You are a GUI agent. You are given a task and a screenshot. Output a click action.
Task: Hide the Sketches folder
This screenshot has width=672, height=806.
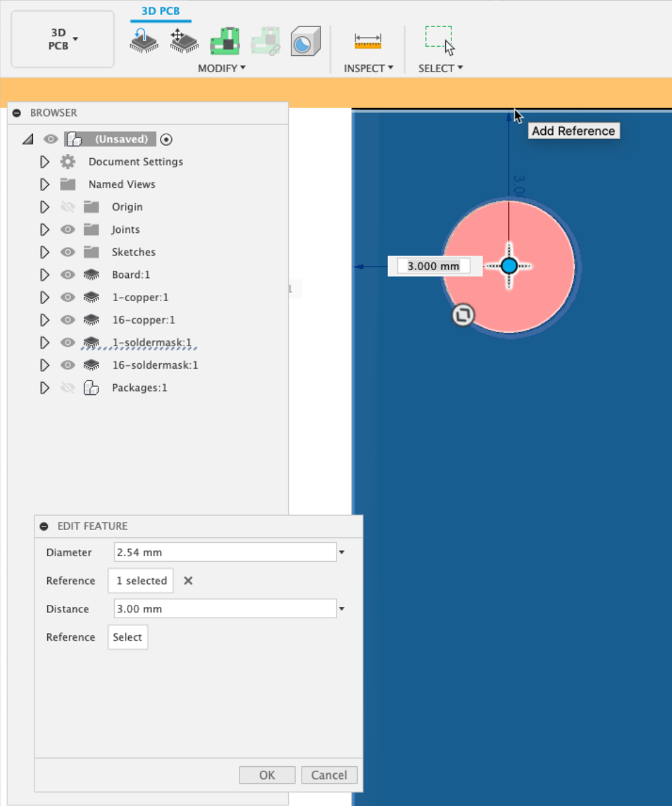point(68,252)
